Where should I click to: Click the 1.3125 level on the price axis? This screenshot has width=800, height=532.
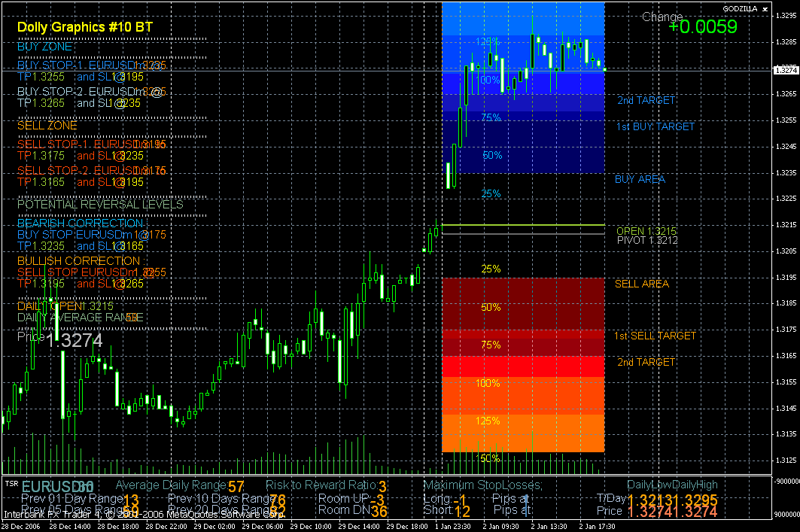pyautogui.click(x=786, y=460)
